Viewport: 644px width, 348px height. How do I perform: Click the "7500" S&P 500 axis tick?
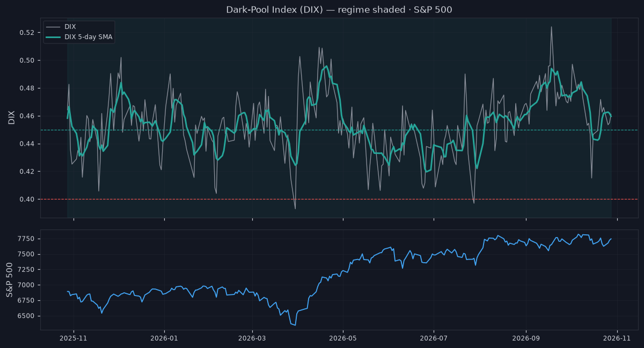(27, 255)
